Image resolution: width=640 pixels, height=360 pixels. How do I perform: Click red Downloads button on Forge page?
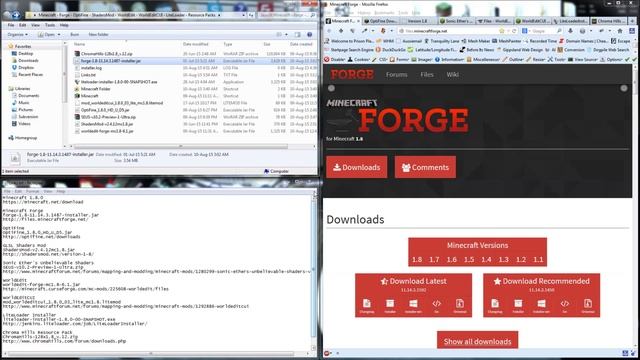[357, 167]
